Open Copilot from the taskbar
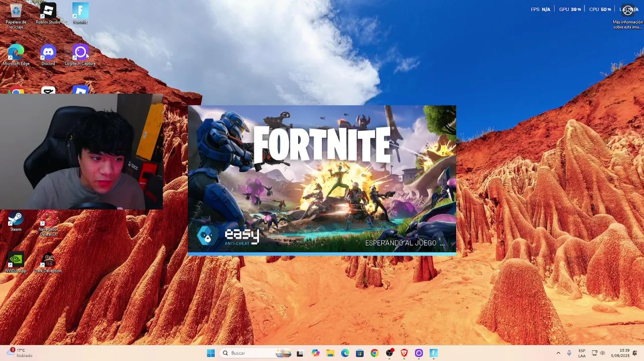 pyautogui.click(x=315, y=353)
